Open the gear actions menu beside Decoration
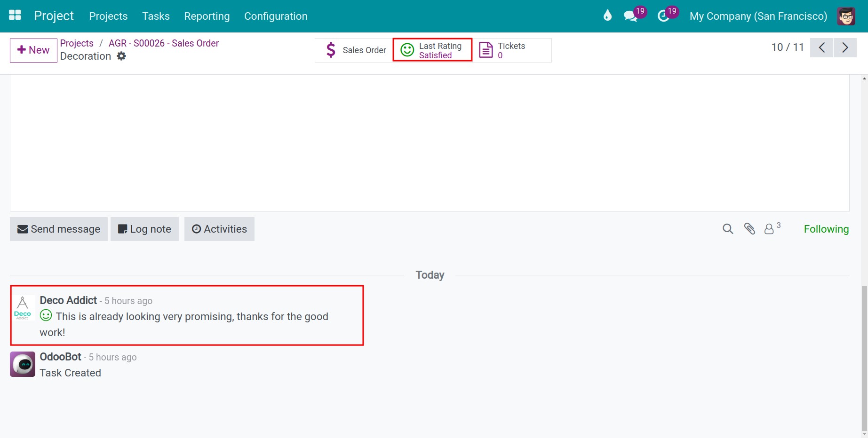This screenshot has width=868, height=438. [121, 56]
